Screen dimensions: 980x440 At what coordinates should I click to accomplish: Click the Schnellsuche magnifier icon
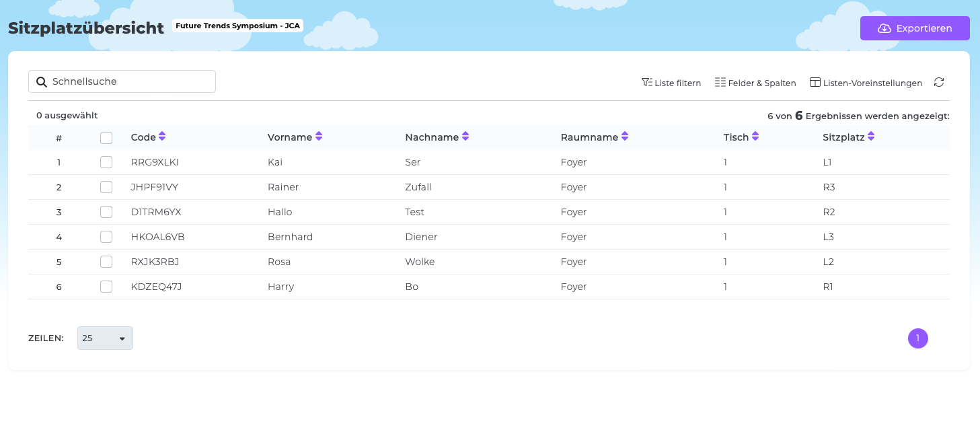pyautogui.click(x=41, y=82)
